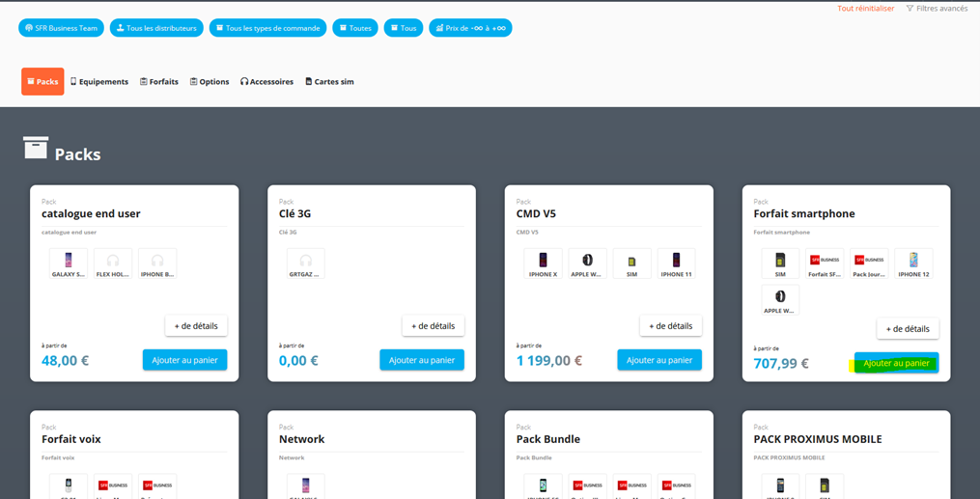The image size is (980, 499).
Task: Open the Tous les distributeurs filter
Action: coord(156,28)
